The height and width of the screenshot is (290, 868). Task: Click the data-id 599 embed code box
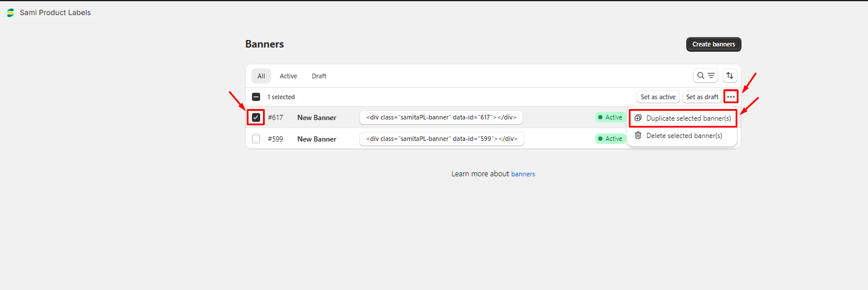pos(441,139)
